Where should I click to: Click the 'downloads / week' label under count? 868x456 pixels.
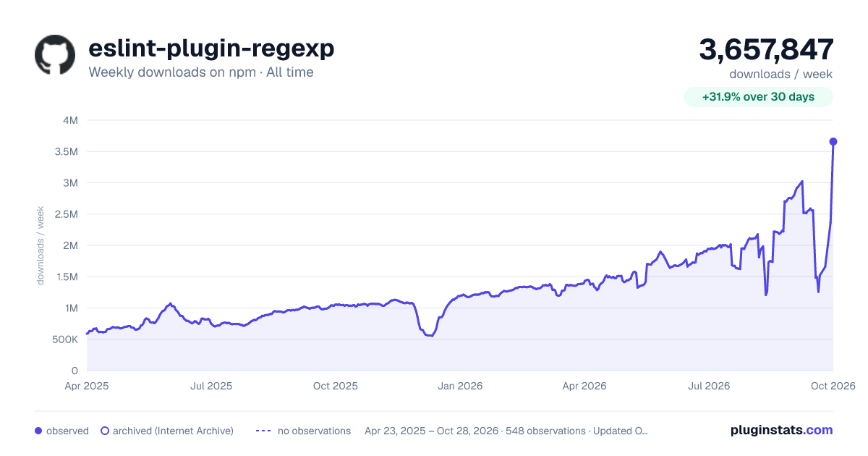tap(781, 74)
